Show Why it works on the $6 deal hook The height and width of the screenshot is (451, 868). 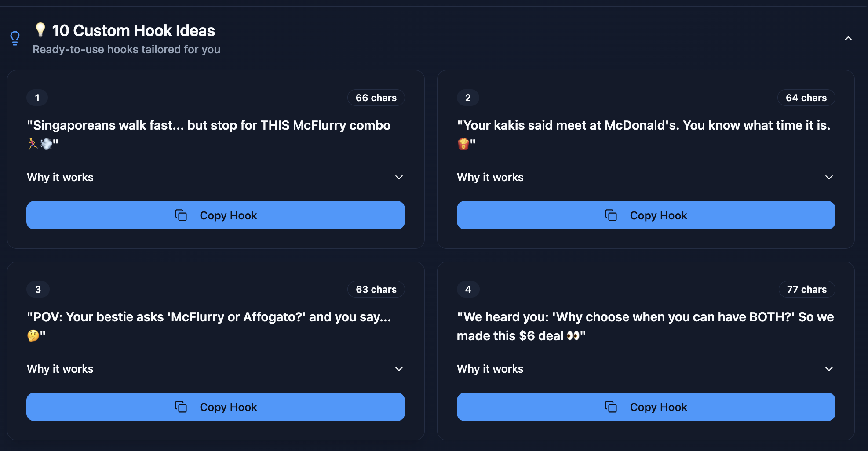pos(829,369)
